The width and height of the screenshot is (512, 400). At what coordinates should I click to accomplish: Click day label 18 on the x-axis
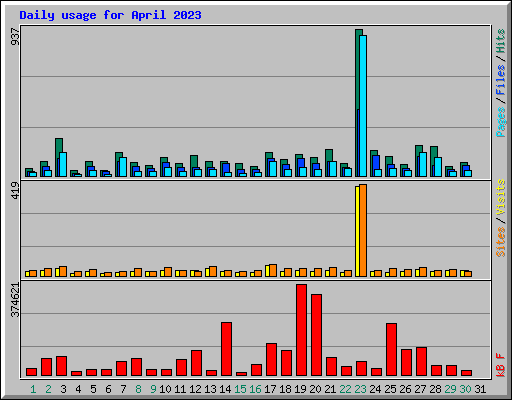[285, 389]
